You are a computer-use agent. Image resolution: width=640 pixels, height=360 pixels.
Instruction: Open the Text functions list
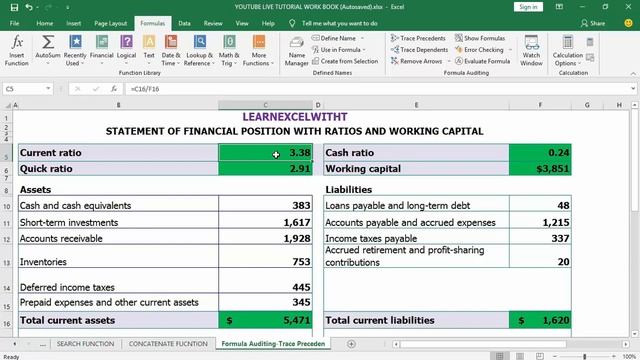(149, 51)
